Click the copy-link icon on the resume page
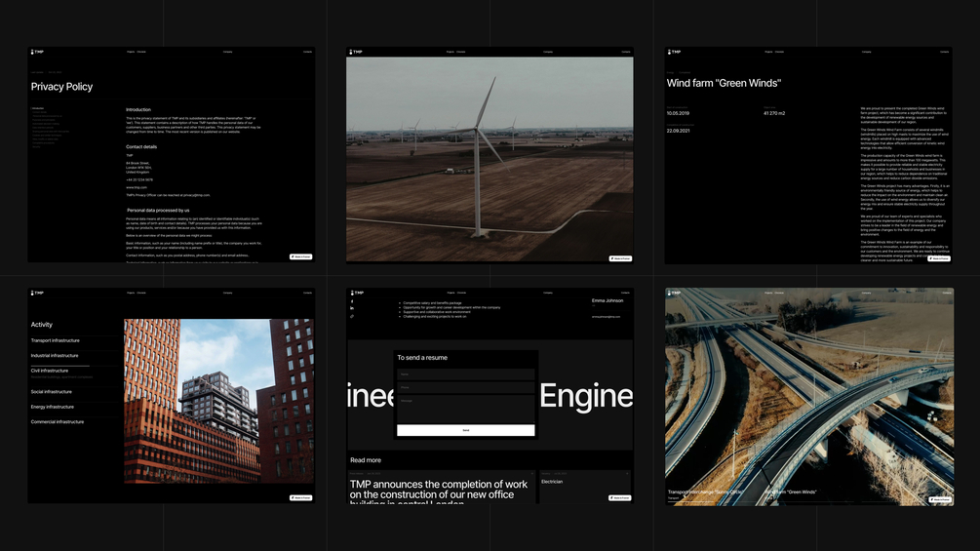 coord(352,316)
